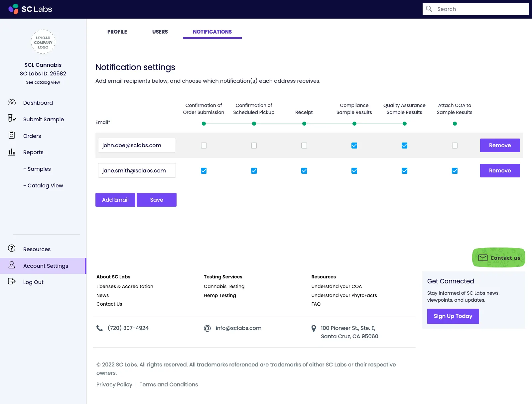Uncheck Compliance Sample Results for john.doe

(354, 146)
